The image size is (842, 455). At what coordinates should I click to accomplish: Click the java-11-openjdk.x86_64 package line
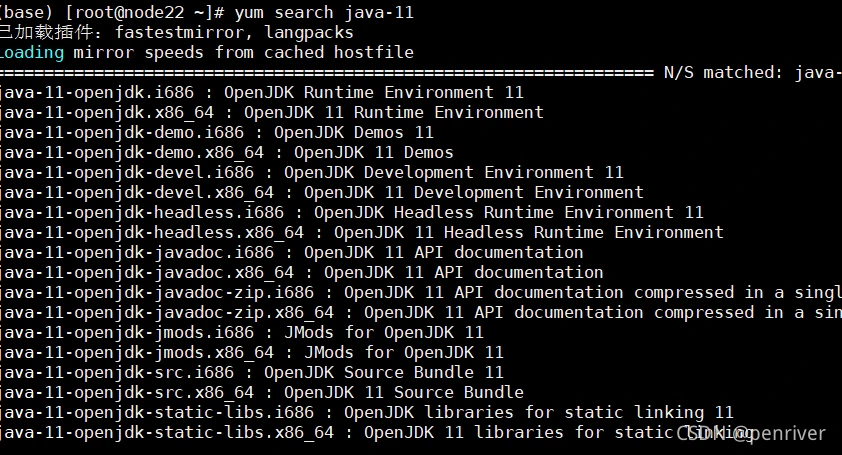pyautogui.click(x=272, y=112)
